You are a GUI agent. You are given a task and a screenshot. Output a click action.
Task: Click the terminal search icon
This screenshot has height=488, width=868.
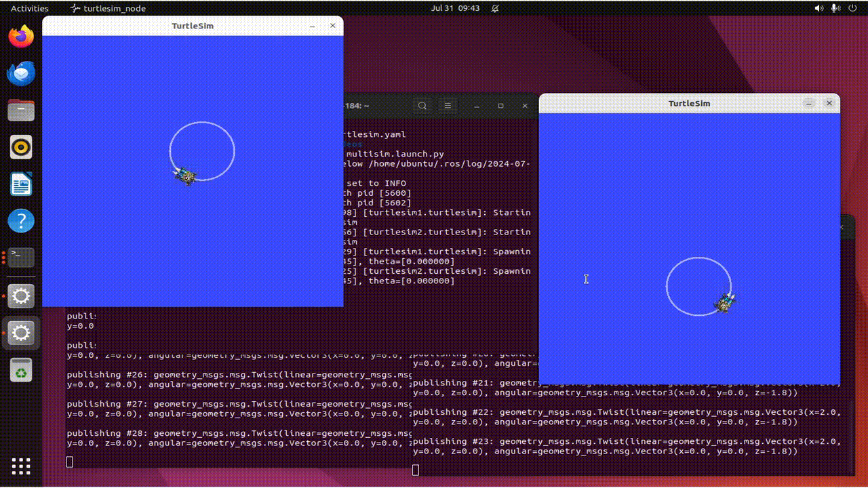click(x=422, y=106)
